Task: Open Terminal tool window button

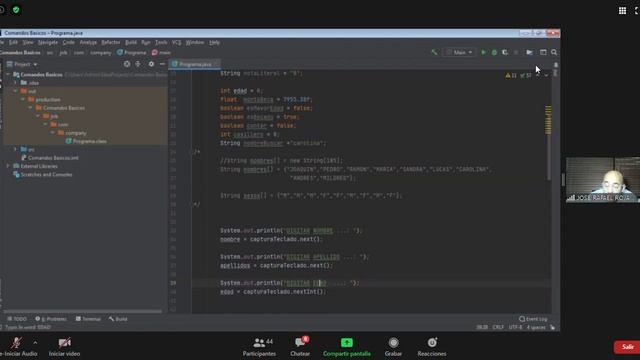Action: click(88, 319)
